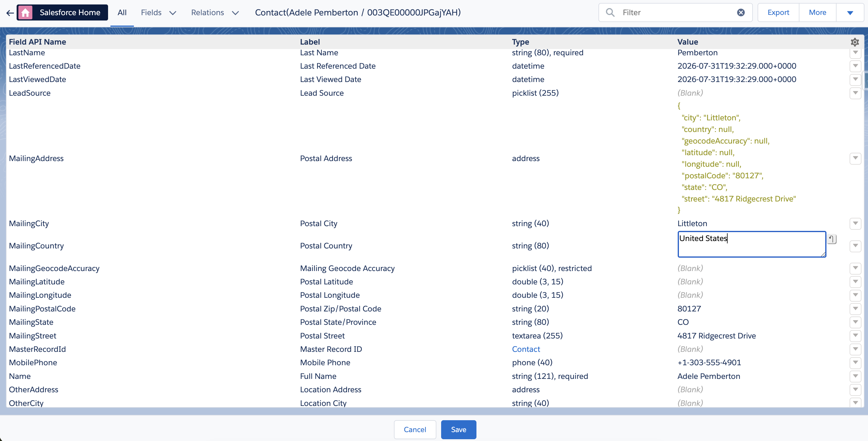The image size is (868, 441).
Task: Expand the Fields tab dropdown
Action: pyautogui.click(x=173, y=13)
